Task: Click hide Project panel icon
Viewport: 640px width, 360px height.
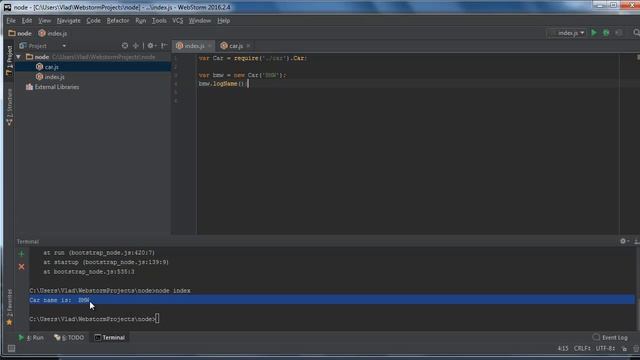Action: pos(164,46)
